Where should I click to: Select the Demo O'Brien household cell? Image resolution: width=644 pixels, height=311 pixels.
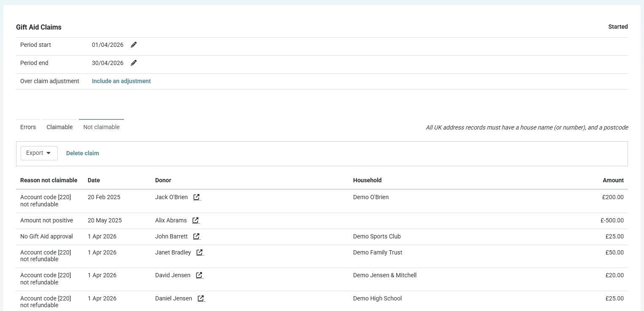point(371,197)
